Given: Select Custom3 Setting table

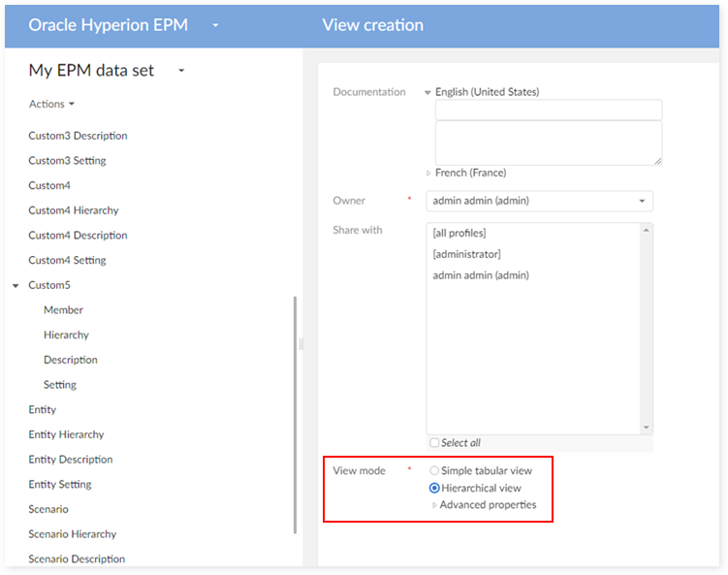Looking at the screenshot, I should click(x=67, y=161).
